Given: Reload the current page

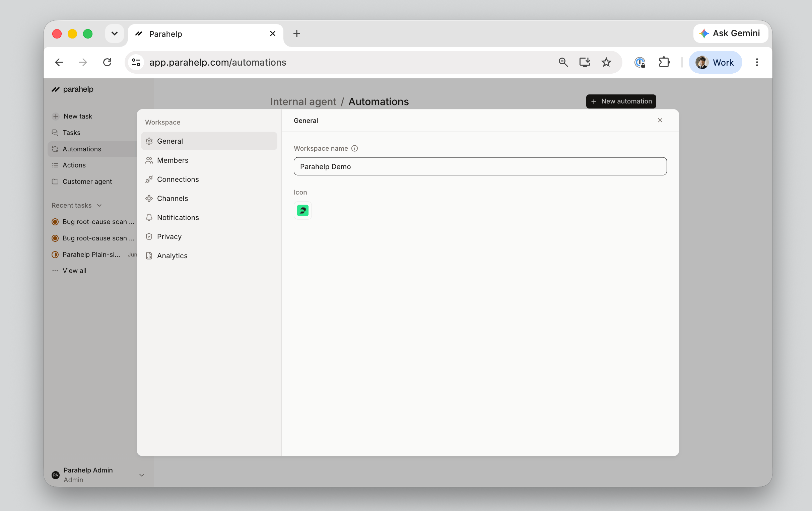Looking at the screenshot, I should click(x=107, y=62).
